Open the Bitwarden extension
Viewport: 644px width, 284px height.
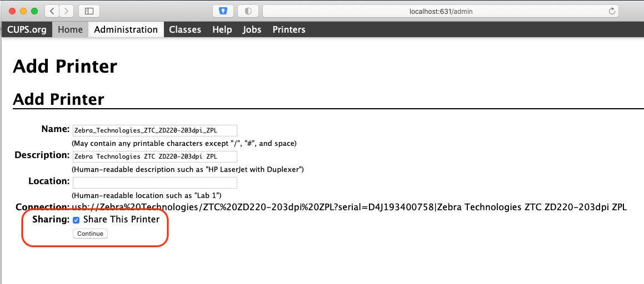click(223, 11)
